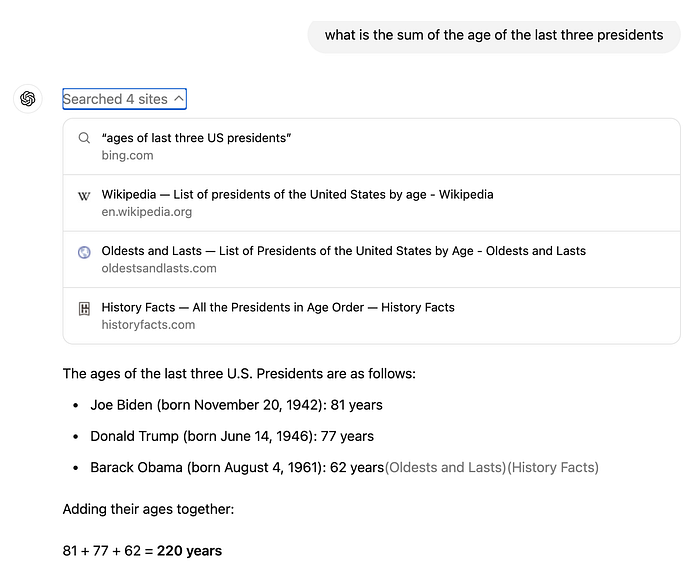Open History Facts presidents in age order
Viewport: 700px width, 570px height.
click(x=278, y=308)
